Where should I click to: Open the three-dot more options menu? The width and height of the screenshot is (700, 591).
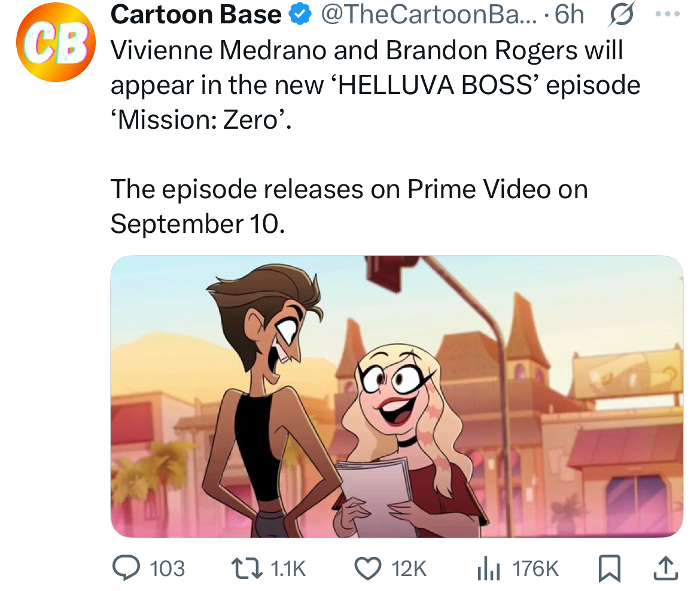668,14
